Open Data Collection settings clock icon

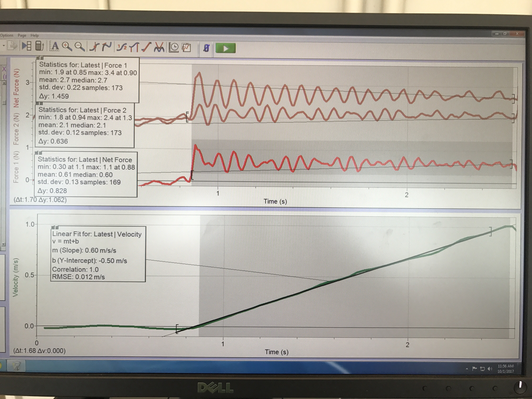(x=174, y=48)
